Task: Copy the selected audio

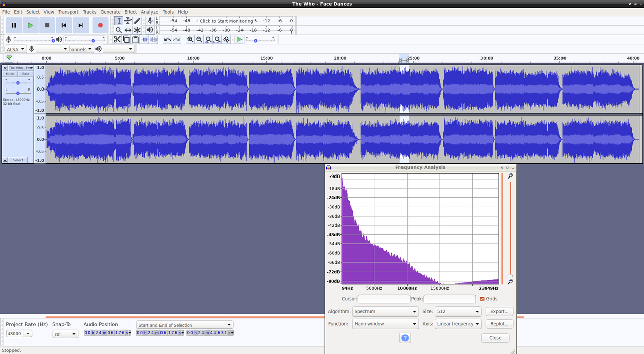Action: [126, 40]
